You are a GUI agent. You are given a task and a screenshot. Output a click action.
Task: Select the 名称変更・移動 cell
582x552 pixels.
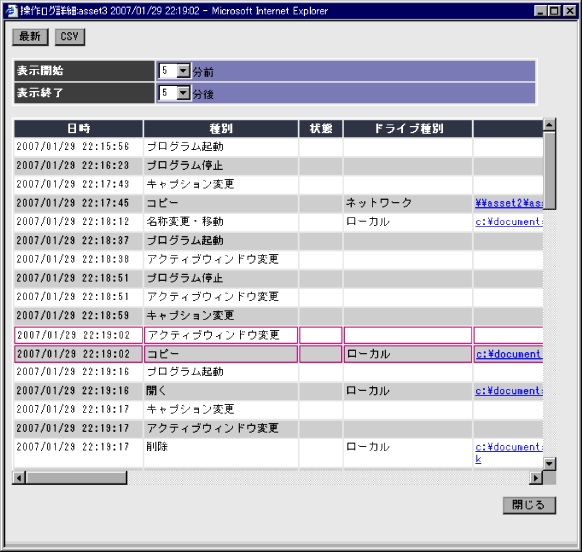pos(221,222)
